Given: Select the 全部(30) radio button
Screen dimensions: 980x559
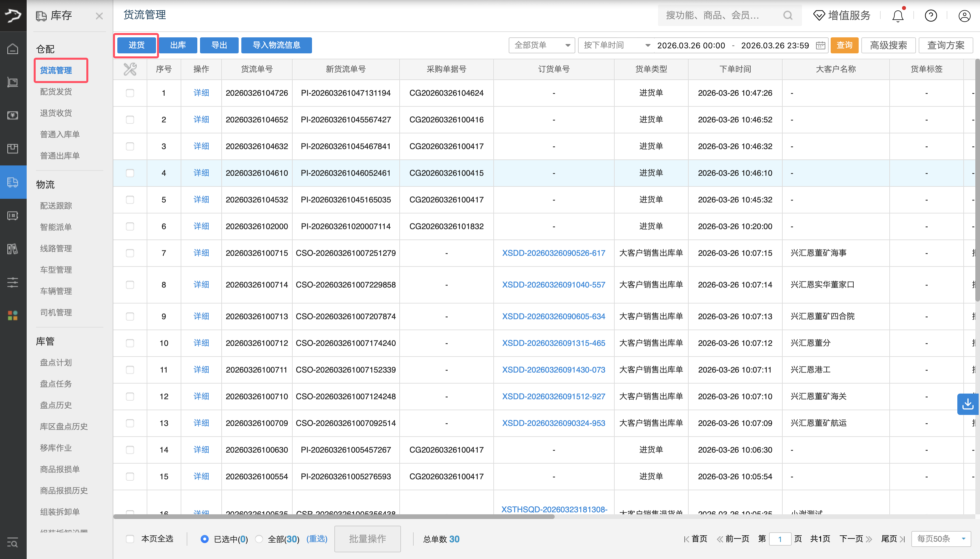Looking at the screenshot, I should 259,539.
